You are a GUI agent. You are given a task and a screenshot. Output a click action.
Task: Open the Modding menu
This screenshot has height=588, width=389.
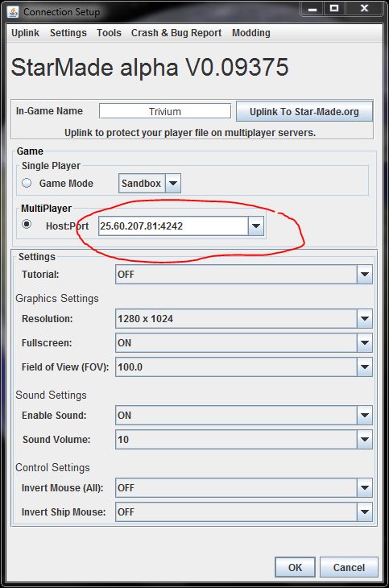coord(251,33)
